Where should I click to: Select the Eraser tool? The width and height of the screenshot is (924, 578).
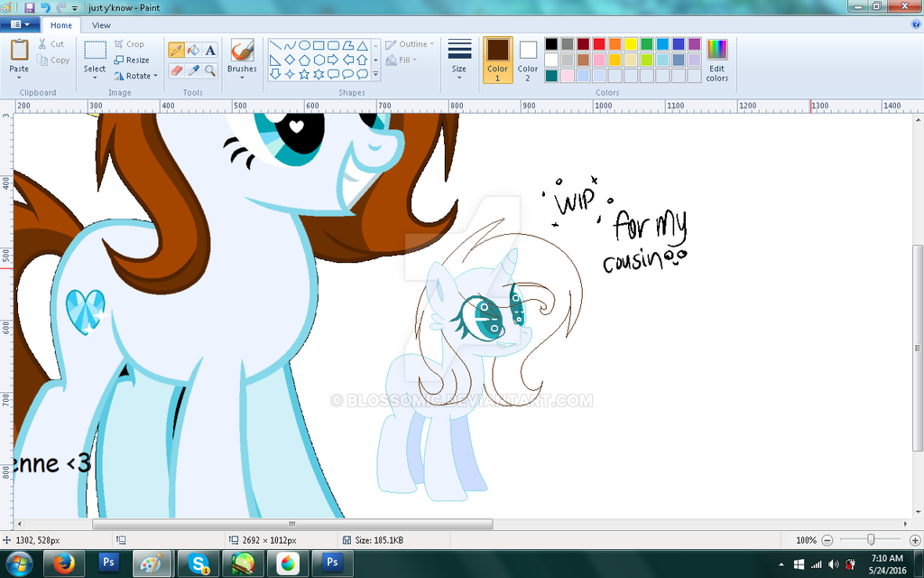point(176,70)
